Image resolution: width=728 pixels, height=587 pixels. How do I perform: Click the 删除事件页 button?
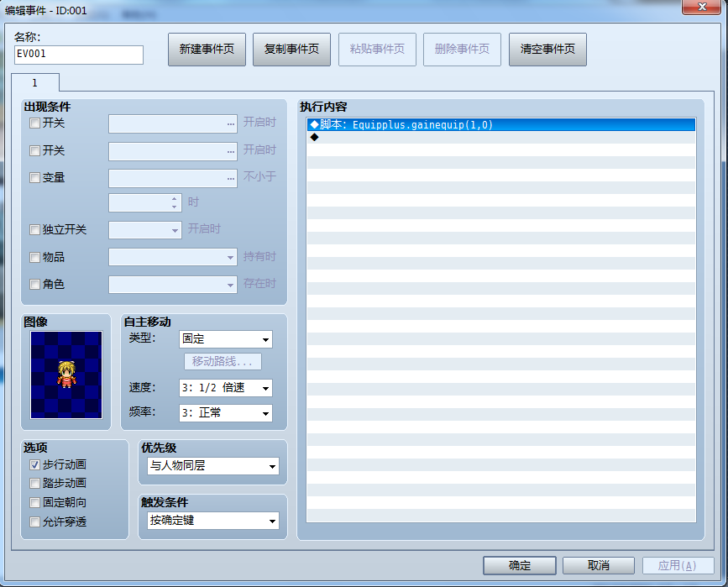coord(462,50)
